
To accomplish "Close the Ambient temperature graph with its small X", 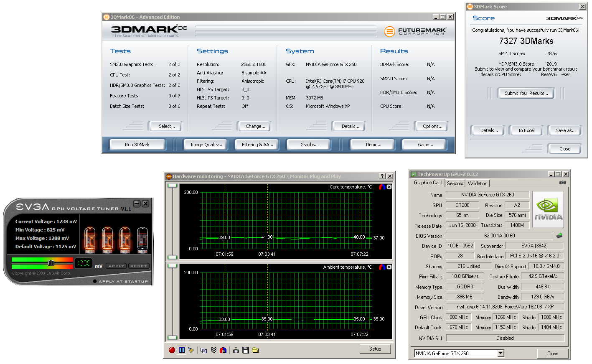I will 389,267.
